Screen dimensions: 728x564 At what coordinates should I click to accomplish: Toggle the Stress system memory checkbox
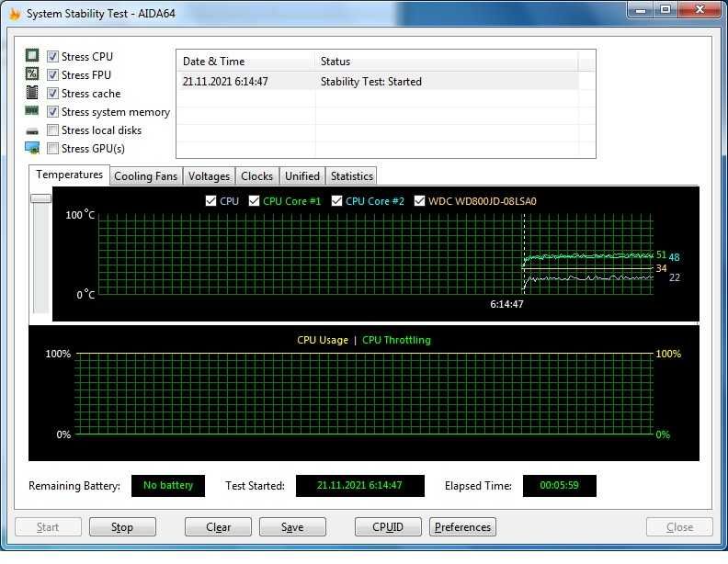(x=53, y=112)
